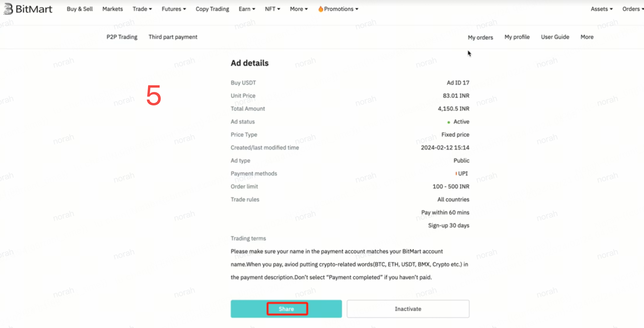Screen dimensions: 644x328
Task: Expand the Earn dropdown
Action: (x=247, y=9)
